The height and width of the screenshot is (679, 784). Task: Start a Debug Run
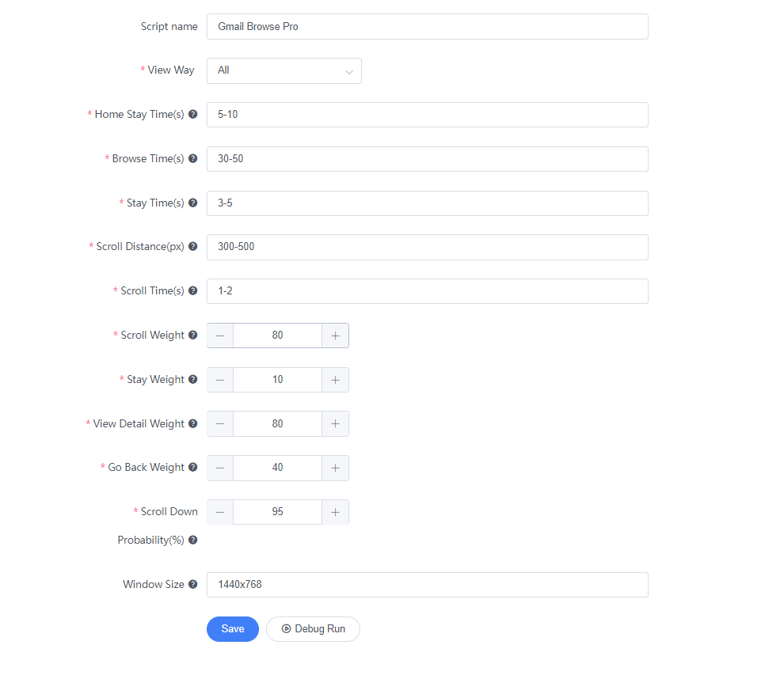(313, 629)
